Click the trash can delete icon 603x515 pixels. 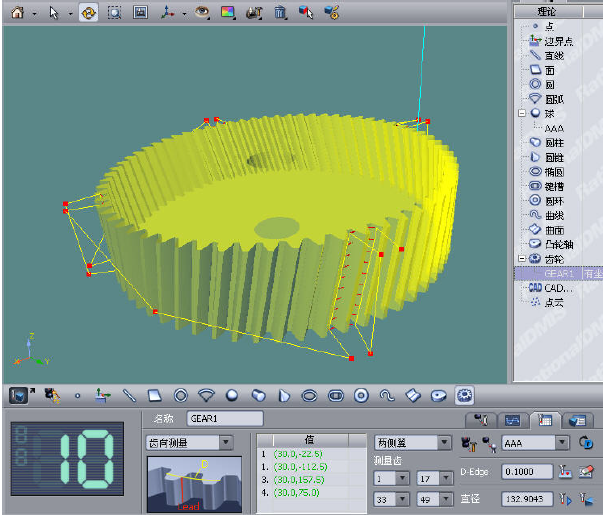pos(281,13)
